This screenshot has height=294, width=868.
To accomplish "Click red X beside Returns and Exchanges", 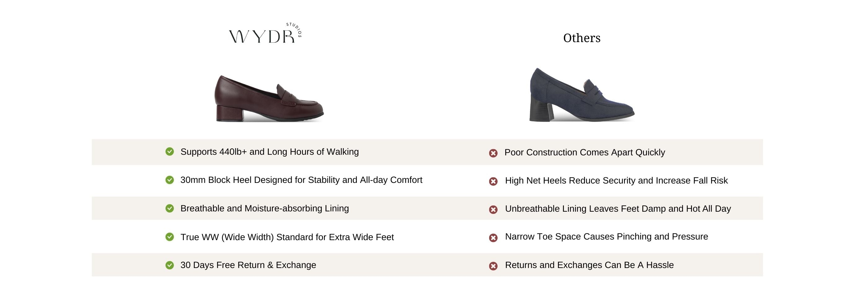I will coord(493,266).
